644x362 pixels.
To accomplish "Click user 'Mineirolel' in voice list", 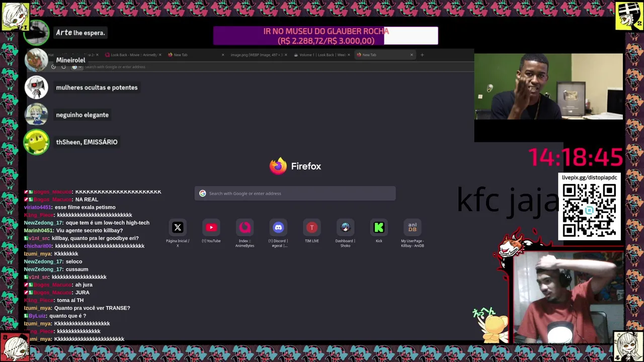I will (x=70, y=60).
